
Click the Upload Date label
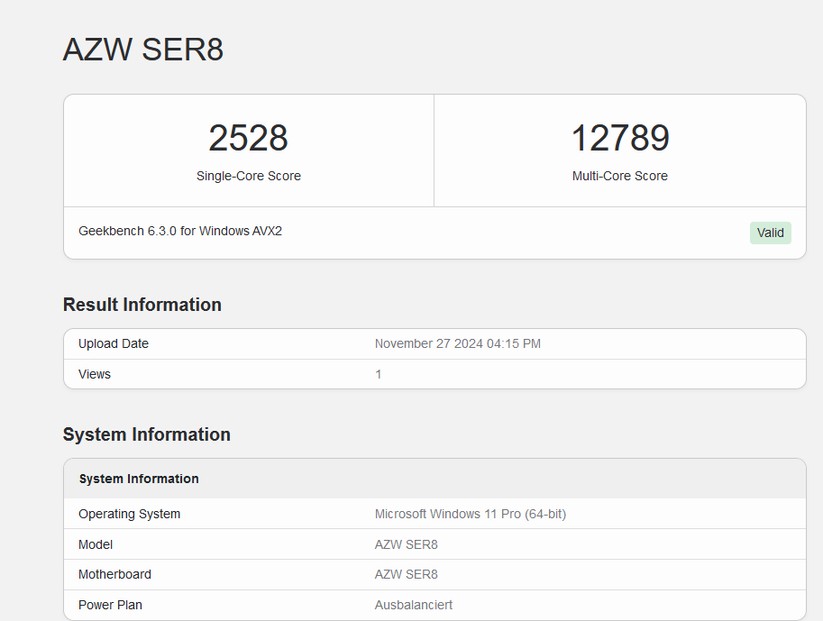pos(113,344)
